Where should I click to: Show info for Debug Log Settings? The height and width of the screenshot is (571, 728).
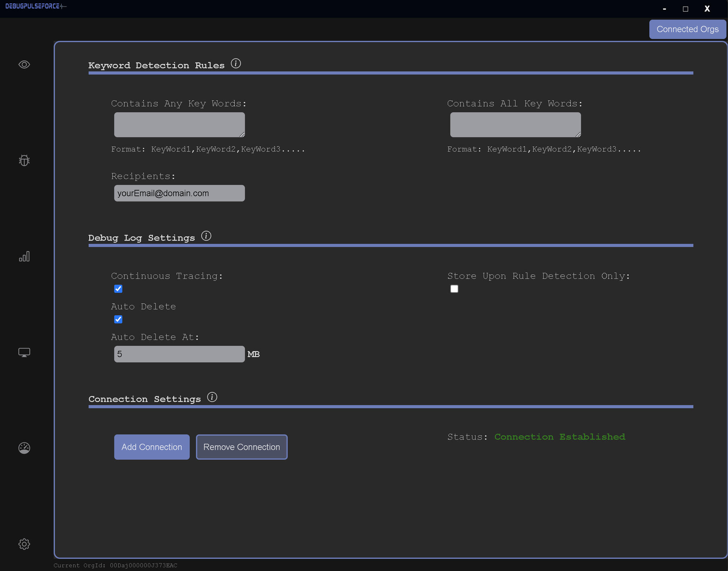(x=206, y=236)
